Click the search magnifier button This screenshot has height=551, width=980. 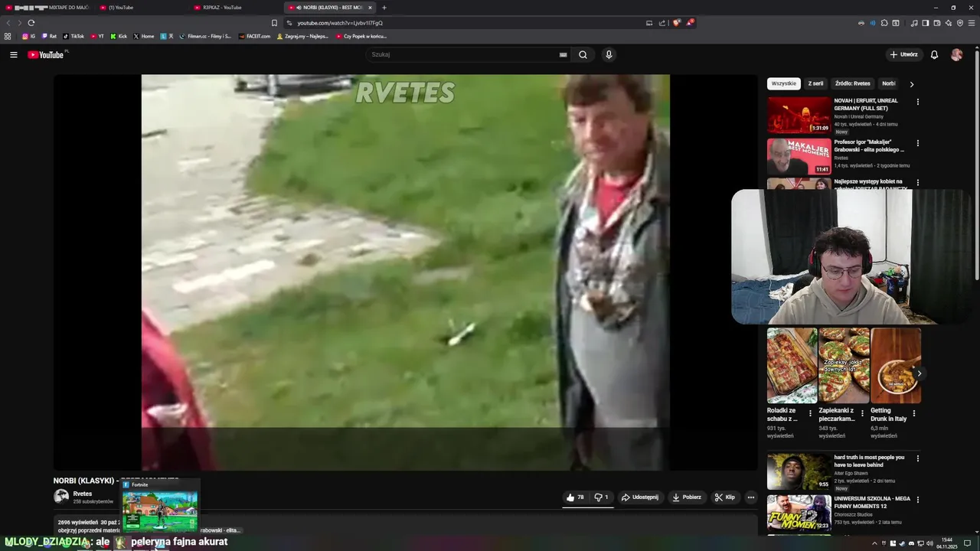pos(583,54)
